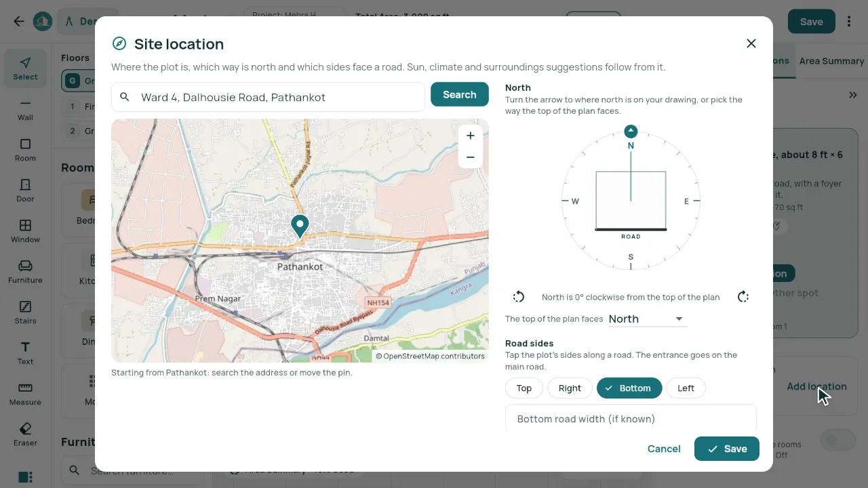Screen dimensions: 868x488
Task: Click the north arrow handle on compass
Action: pyautogui.click(x=631, y=131)
